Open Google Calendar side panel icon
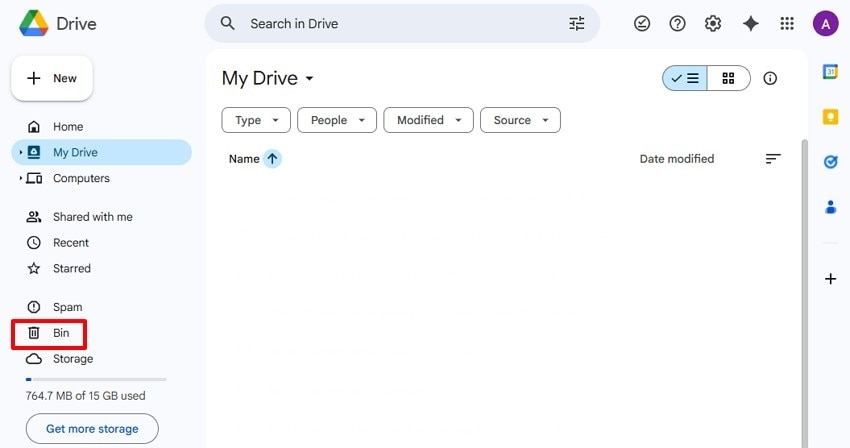 tap(830, 71)
